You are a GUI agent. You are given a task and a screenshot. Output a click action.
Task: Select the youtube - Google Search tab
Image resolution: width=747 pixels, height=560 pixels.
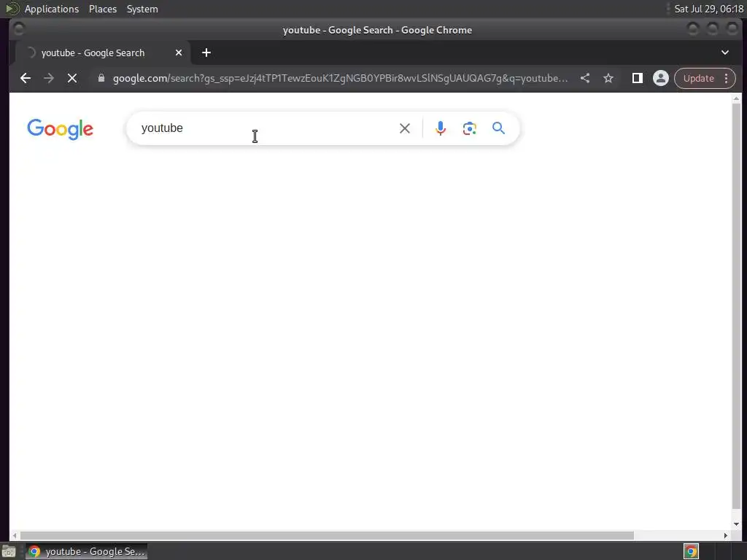coord(103,52)
